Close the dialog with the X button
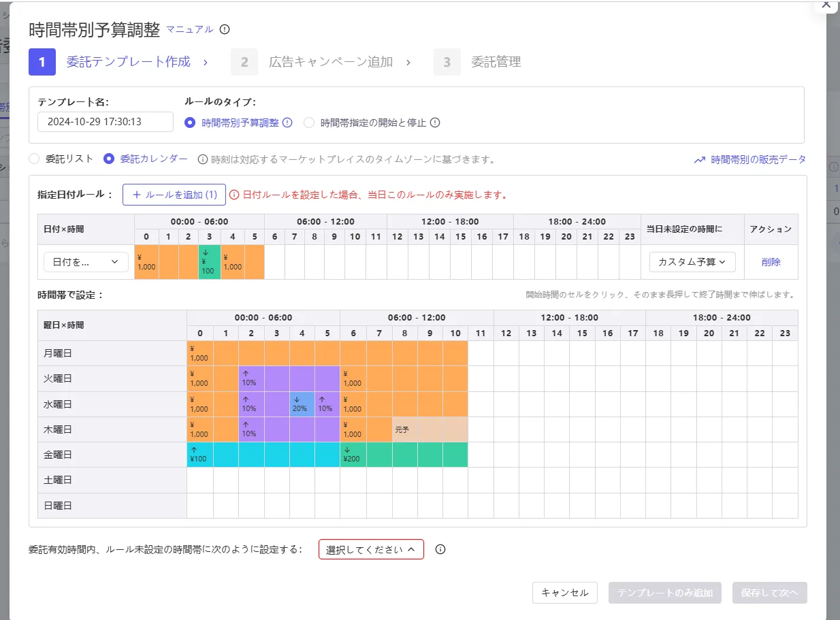 pyautogui.click(x=826, y=4)
